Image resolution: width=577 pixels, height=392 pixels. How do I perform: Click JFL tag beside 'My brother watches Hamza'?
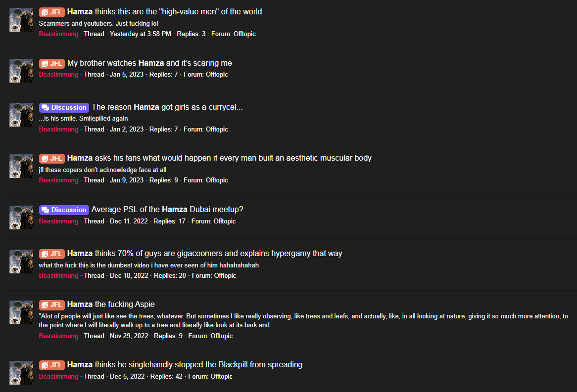point(52,64)
